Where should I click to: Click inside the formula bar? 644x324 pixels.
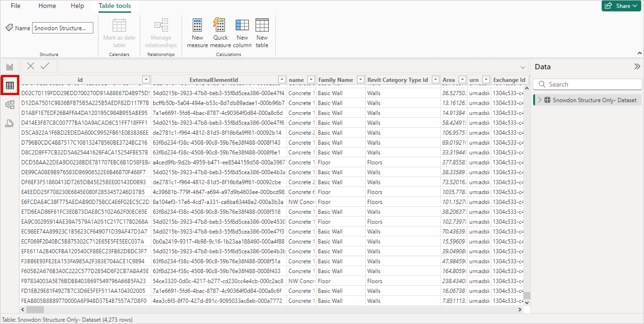pos(293,66)
